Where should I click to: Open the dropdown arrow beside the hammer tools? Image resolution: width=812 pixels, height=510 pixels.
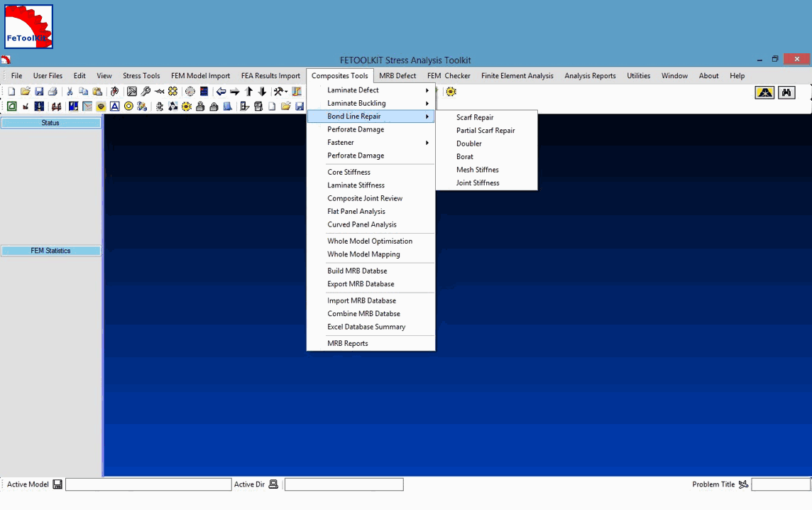click(x=286, y=92)
